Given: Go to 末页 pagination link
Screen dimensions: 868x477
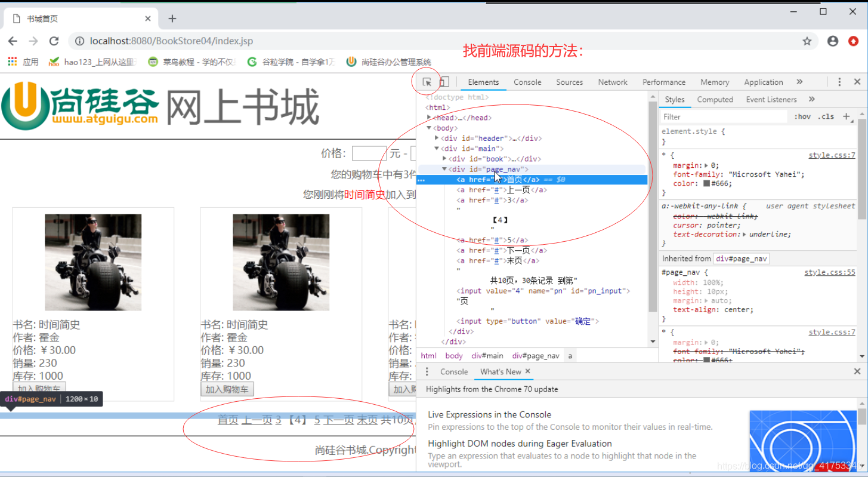Looking at the screenshot, I should 367,420.
